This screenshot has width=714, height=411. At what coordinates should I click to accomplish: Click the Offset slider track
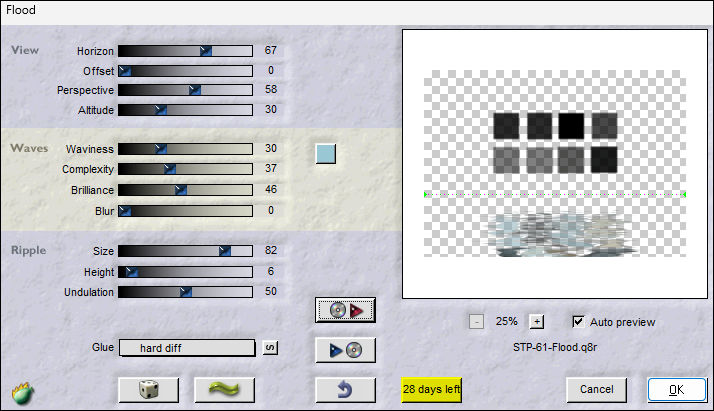click(185, 71)
